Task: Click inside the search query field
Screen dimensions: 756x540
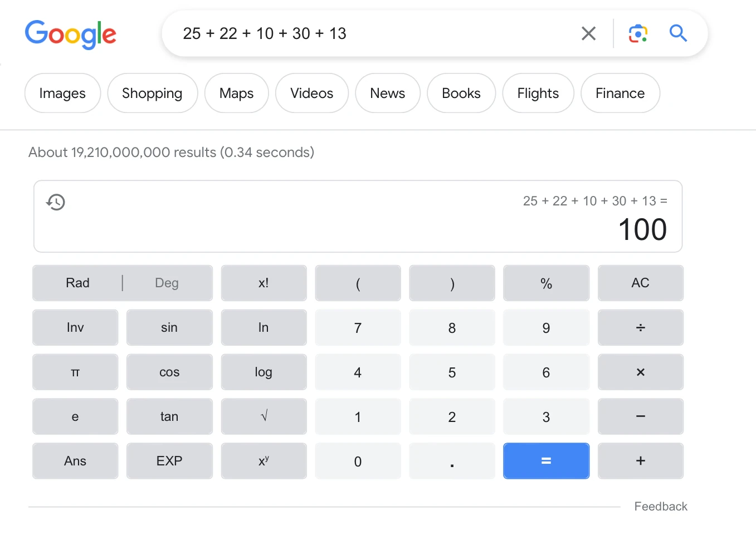Action: click(368, 33)
